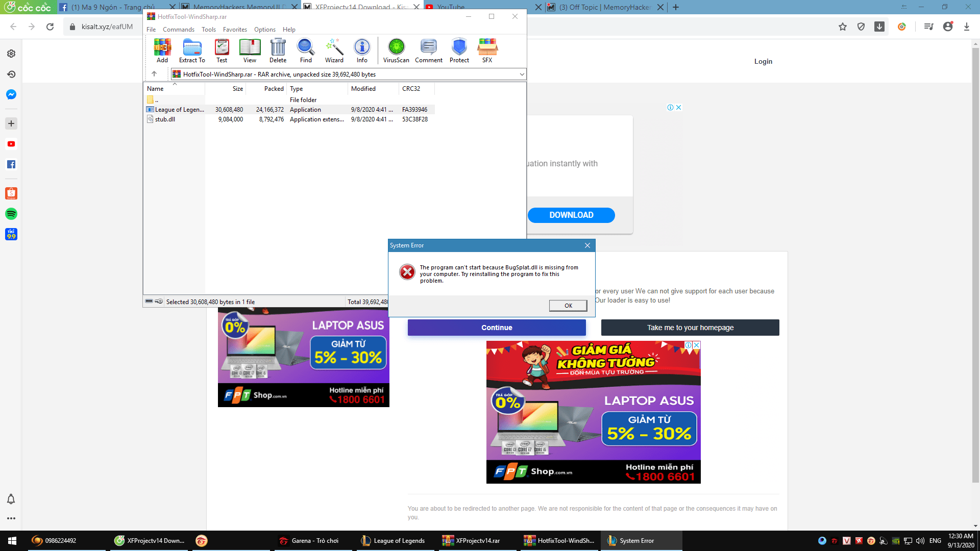Sort files by Type column
Viewport: 980px width, 551px height.
click(317, 89)
